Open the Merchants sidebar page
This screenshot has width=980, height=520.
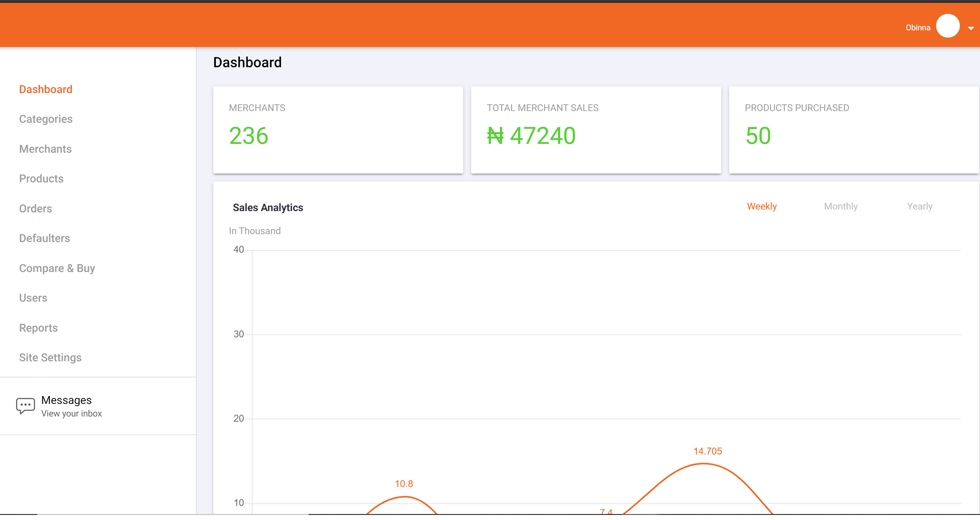(45, 149)
